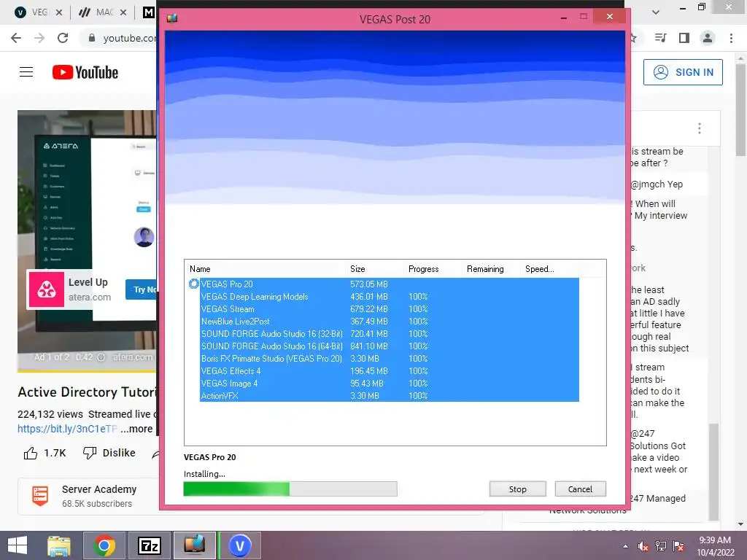This screenshot has height=560, width=747.
Task: Click the Atera ad logo thumbnail
Action: pyautogui.click(x=47, y=289)
